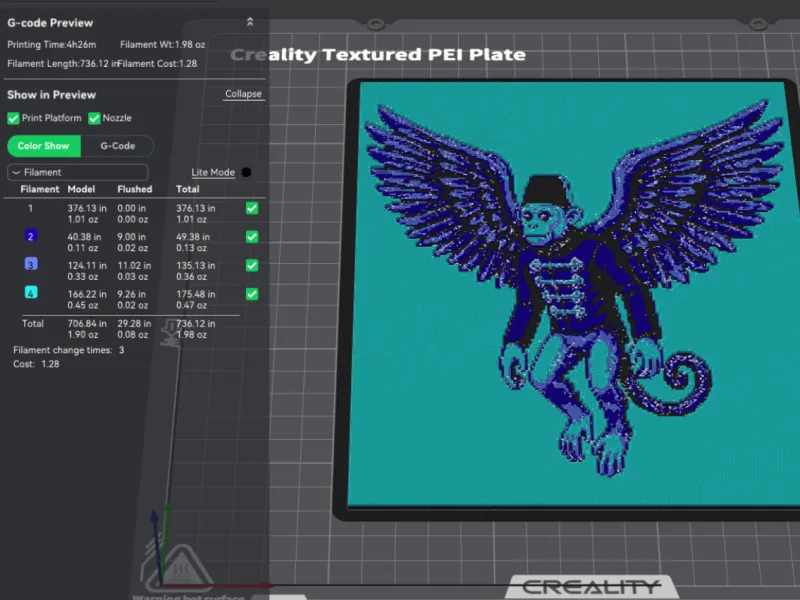
Task: Switch to the G-Code tab
Action: coord(117,146)
